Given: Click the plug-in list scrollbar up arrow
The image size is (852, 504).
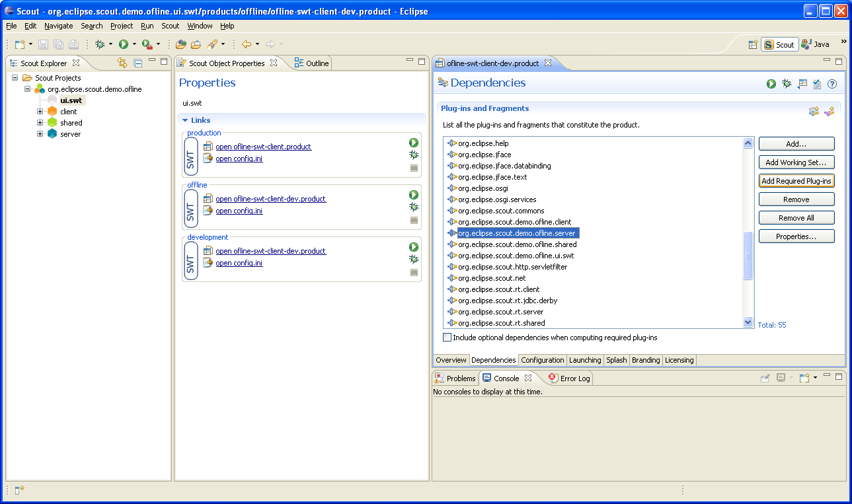Looking at the screenshot, I should click(748, 143).
